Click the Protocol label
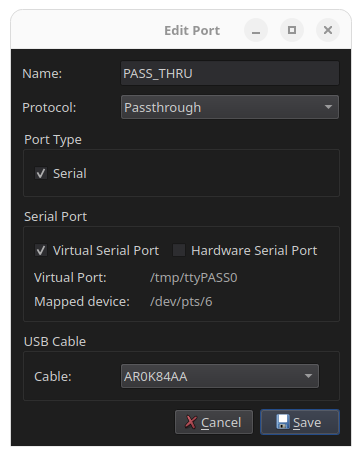Screen dimensions: 362x457 (49, 108)
